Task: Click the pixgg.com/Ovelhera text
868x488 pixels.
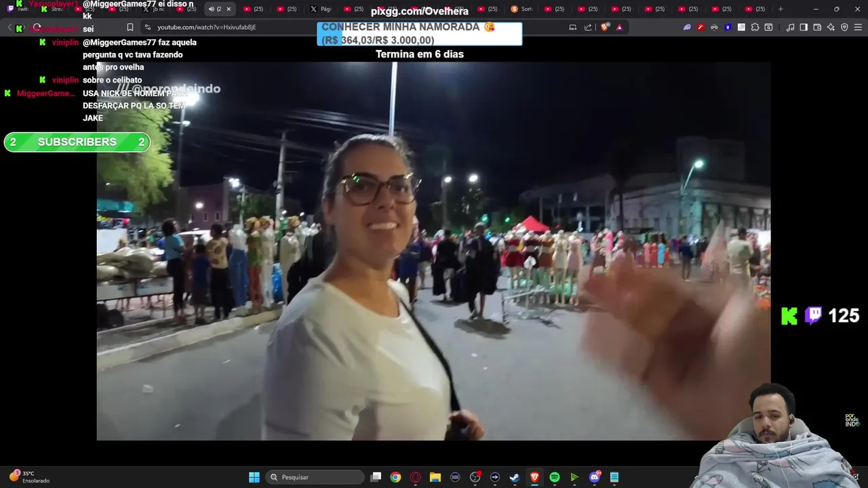Action: pos(419,11)
